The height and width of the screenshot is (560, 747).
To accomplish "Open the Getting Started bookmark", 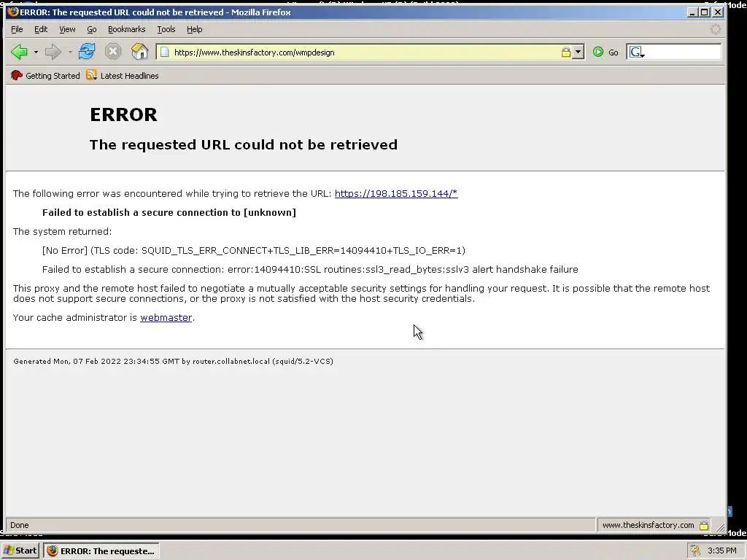I will 45,75.
